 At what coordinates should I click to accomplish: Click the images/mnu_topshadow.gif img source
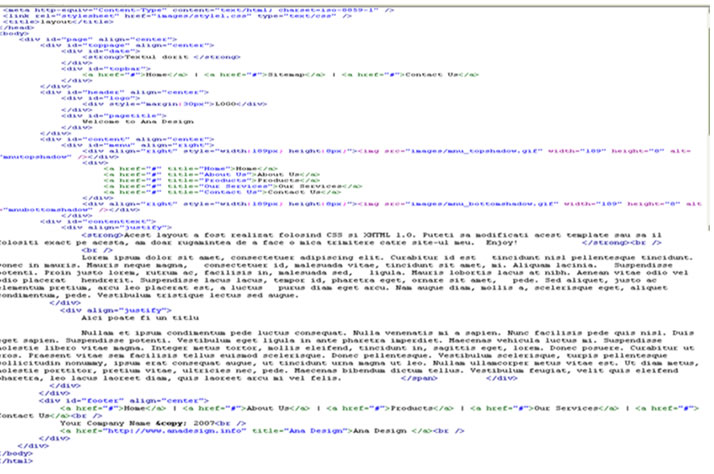pyautogui.click(x=475, y=151)
